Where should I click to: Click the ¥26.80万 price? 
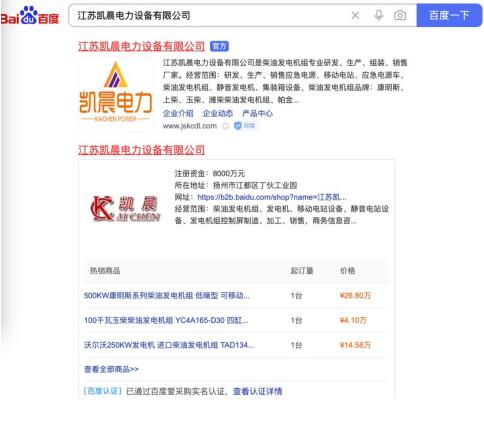[x=355, y=296]
